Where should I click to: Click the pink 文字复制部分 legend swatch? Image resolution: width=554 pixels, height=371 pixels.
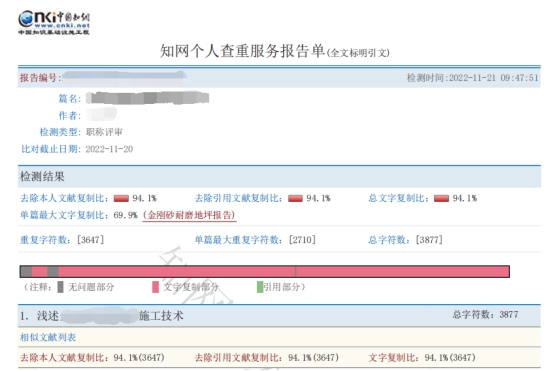[x=155, y=287]
